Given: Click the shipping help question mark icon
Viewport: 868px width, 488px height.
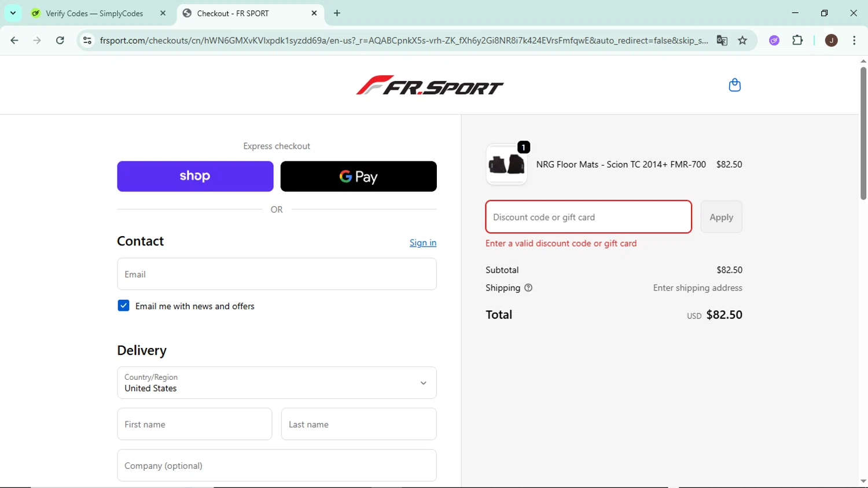Looking at the screenshot, I should (528, 288).
